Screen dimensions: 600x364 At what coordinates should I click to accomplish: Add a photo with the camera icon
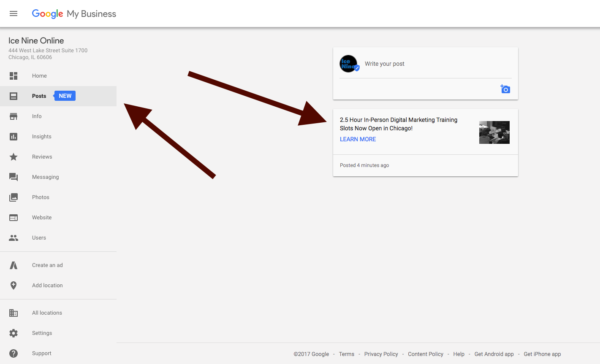pos(505,89)
